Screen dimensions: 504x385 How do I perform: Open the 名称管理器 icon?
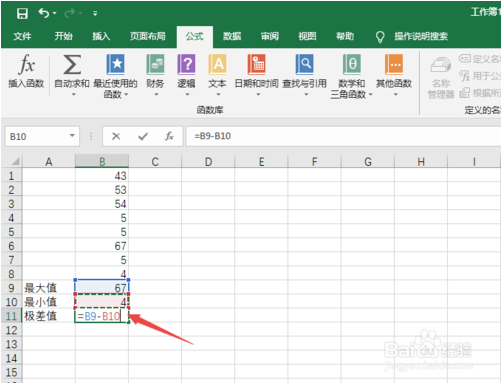pyautogui.click(x=441, y=65)
